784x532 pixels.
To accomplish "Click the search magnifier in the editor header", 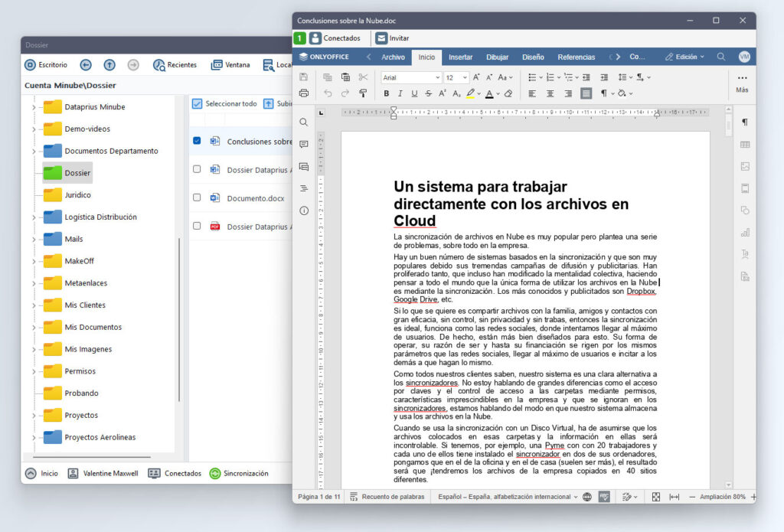I will pyautogui.click(x=721, y=57).
